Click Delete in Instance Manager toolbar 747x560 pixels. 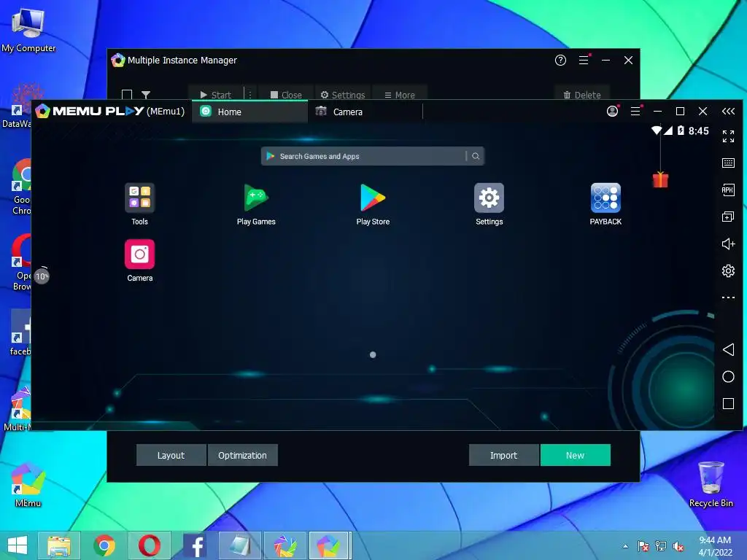(x=582, y=95)
